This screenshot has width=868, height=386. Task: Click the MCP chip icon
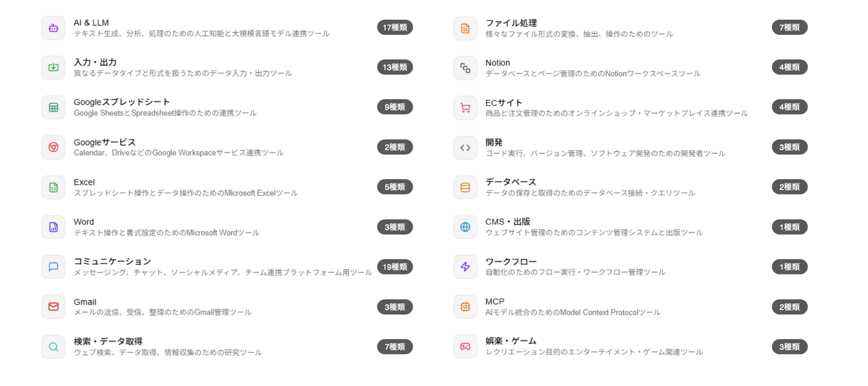[x=465, y=307]
